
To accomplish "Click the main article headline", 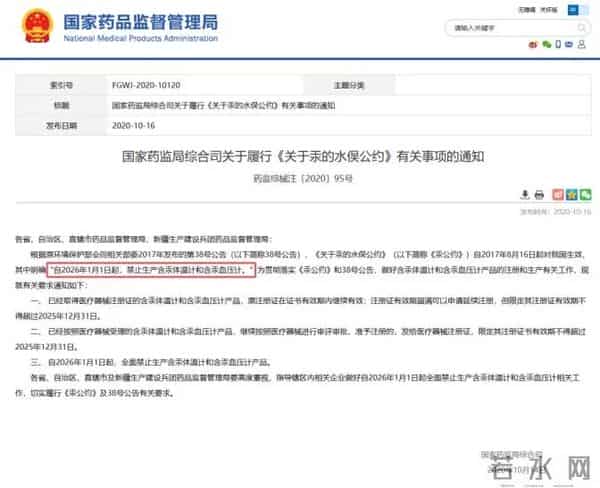I will (x=303, y=156).
